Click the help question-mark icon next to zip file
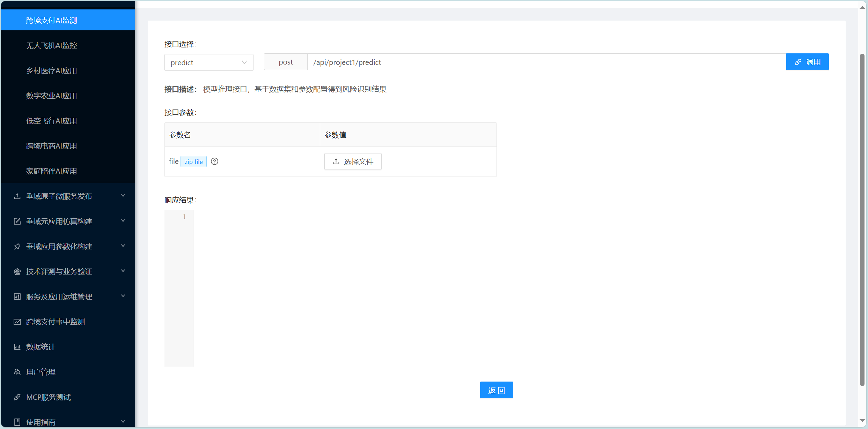868x429 pixels. pyautogui.click(x=215, y=161)
